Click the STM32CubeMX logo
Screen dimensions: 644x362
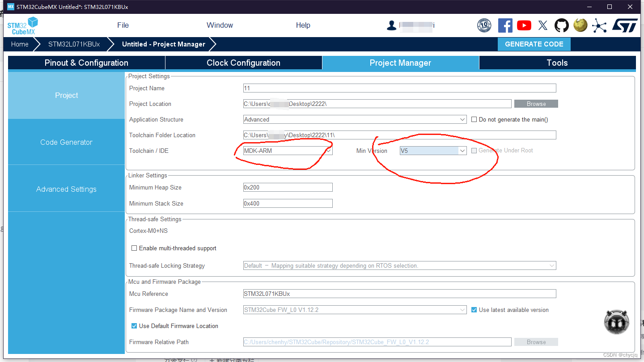tap(22, 25)
